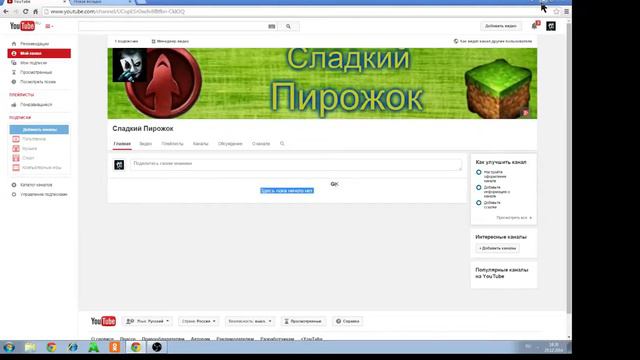Viewport: 640px width, 360px height.
Task: Click + Добавить каналы under Интересные каналы
Action: click(x=497, y=248)
